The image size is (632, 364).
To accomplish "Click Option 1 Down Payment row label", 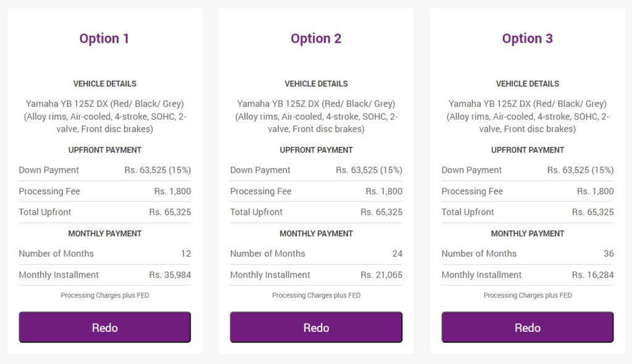I will (x=49, y=170).
